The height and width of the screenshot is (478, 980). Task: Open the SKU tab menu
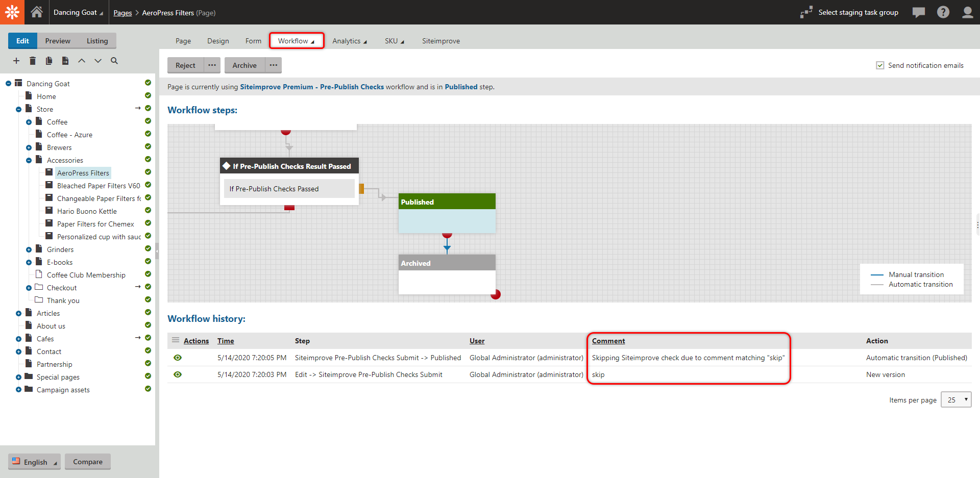[x=394, y=41]
